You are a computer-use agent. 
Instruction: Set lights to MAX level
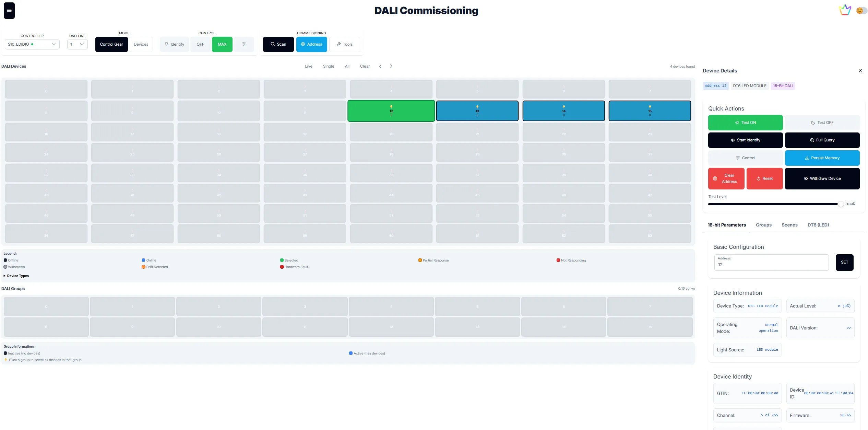pyautogui.click(x=222, y=44)
